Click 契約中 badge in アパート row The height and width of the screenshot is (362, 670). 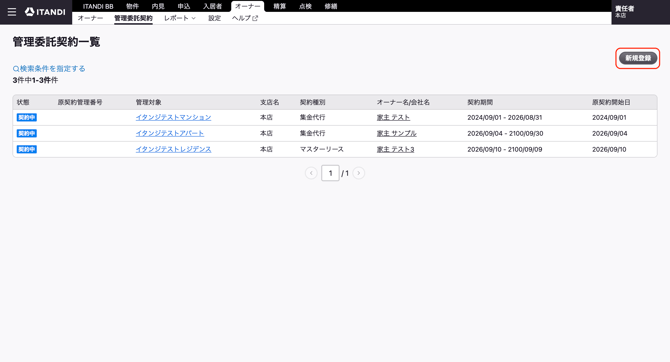coord(26,133)
